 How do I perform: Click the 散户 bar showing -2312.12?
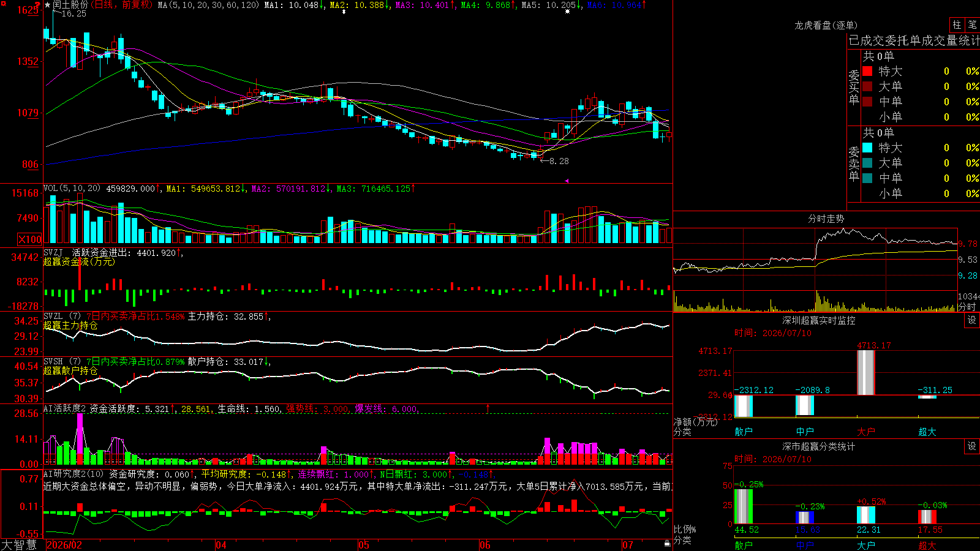743,406
